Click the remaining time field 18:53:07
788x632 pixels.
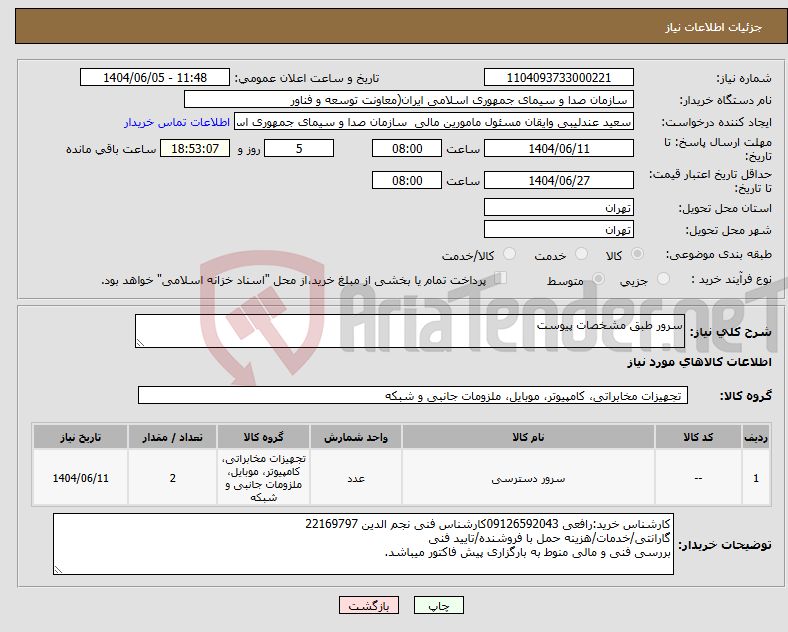tap(195, 148)
